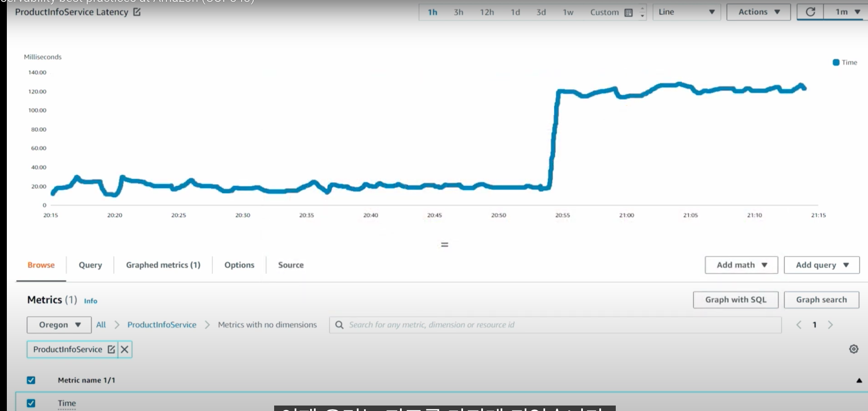Switch to the Browse tab

pos(41,265)
